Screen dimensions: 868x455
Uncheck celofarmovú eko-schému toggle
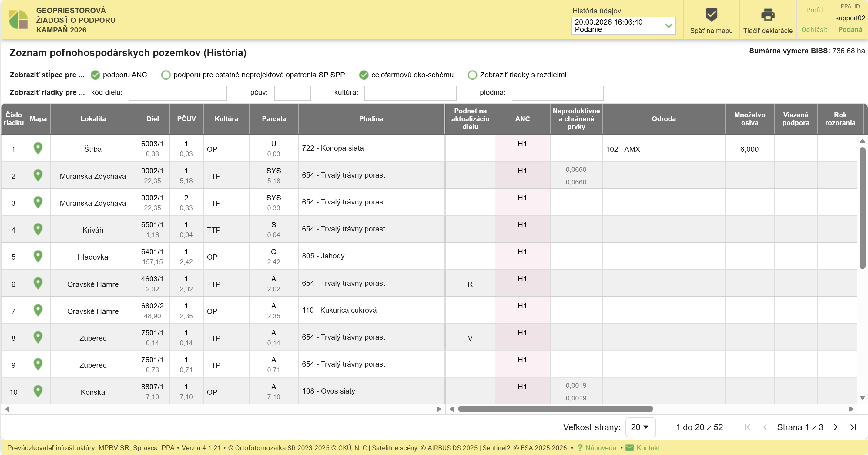pyautogui.click(x=364, y=75)
